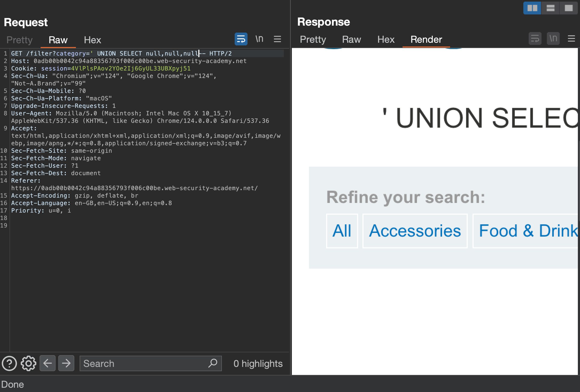Switch Request view to Hex tab
Viewport: 580px width, 392px height.
[x=92, y=40]
